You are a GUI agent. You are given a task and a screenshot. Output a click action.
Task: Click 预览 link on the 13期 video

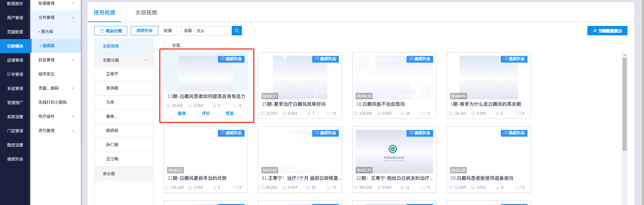[x=230, y=113]
